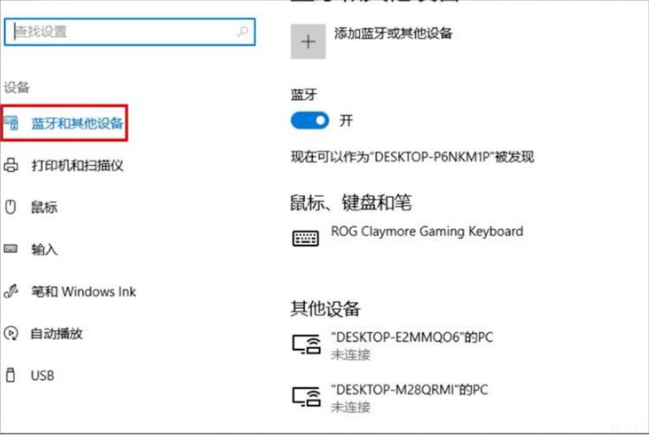
Task: Open USB settings from sidebar
Action: pyautogui.click(x=42, y=375)
